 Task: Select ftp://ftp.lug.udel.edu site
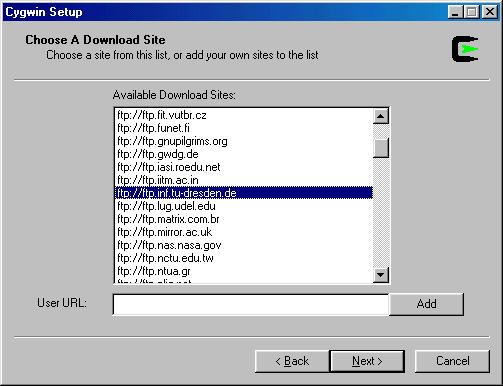click(243, 206)
